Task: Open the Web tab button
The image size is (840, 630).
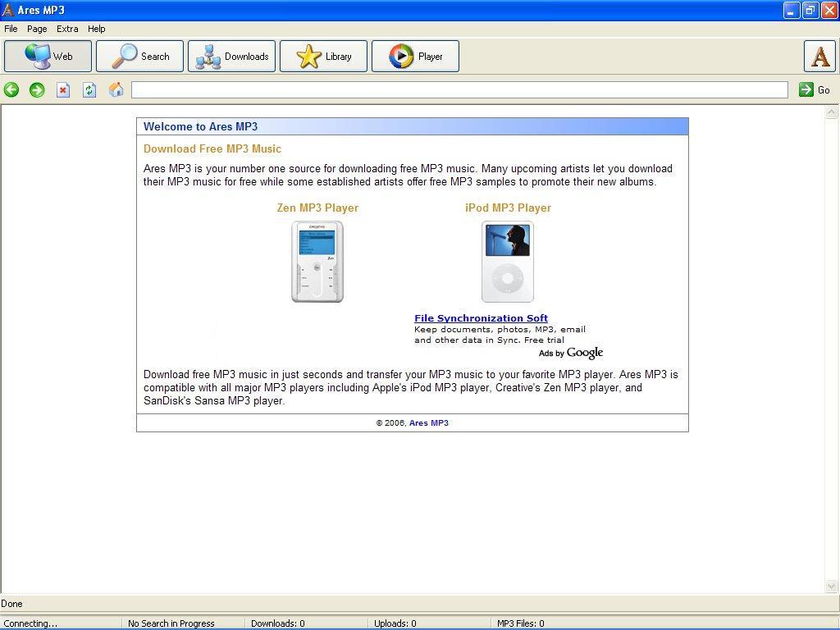Action: pos(48,57)
